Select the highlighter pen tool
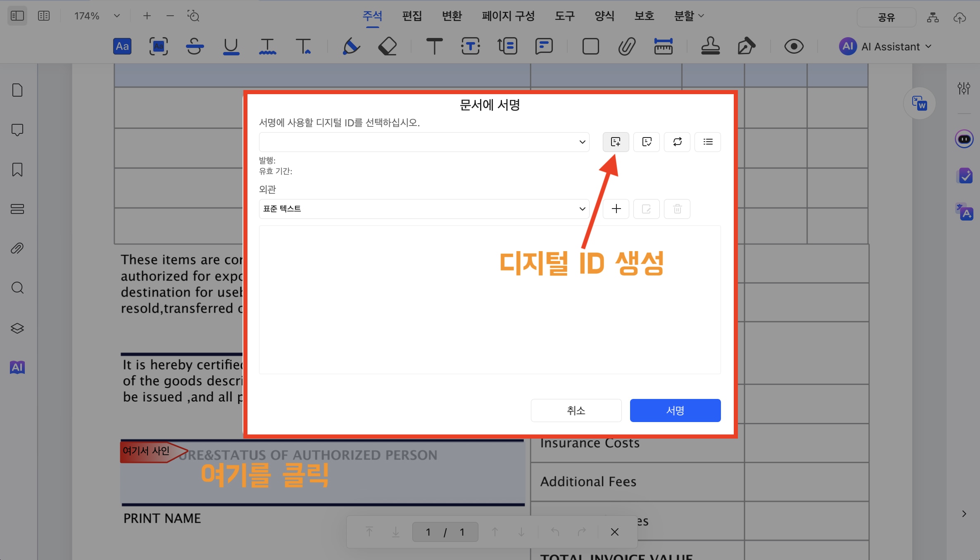The height and width of the screenshot is (560, 980). [x=351, y=46]
